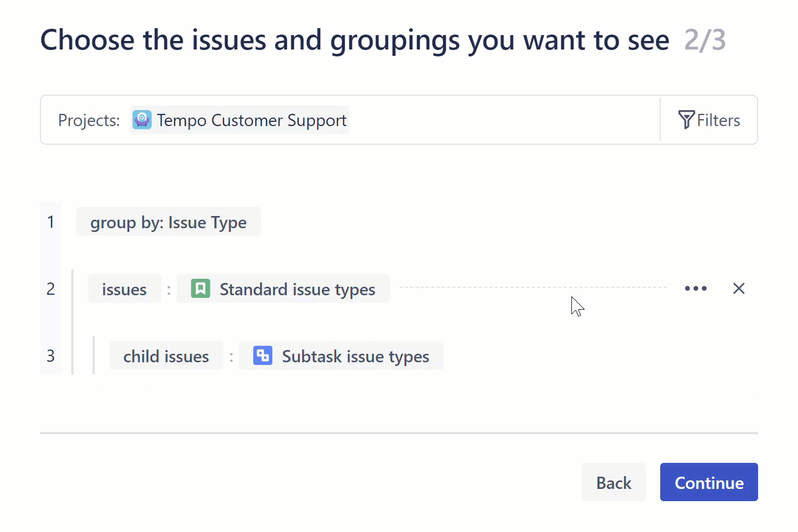Click the 2/3 step indicator
The height and width of the screenshot is (532, 798).
704,40
